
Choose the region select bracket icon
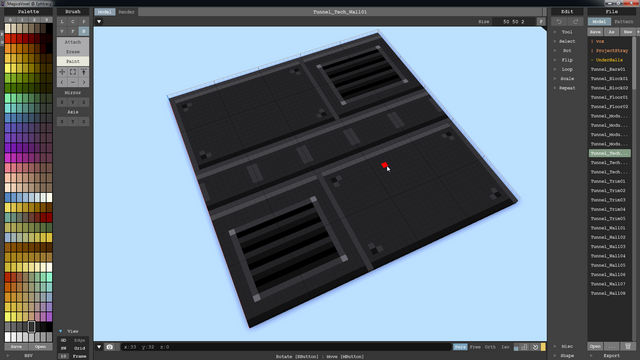[73, 72]
